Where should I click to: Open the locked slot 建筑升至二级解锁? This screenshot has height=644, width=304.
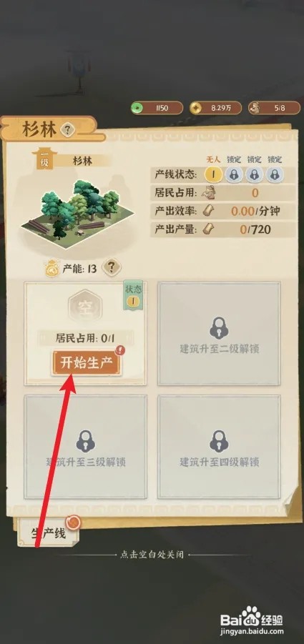[219, 334]
